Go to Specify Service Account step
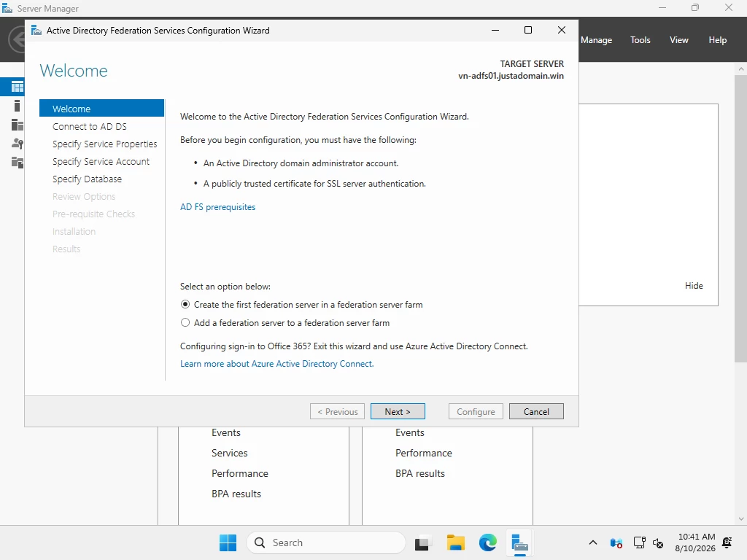The image size is (747, 560). click(101, 161)
